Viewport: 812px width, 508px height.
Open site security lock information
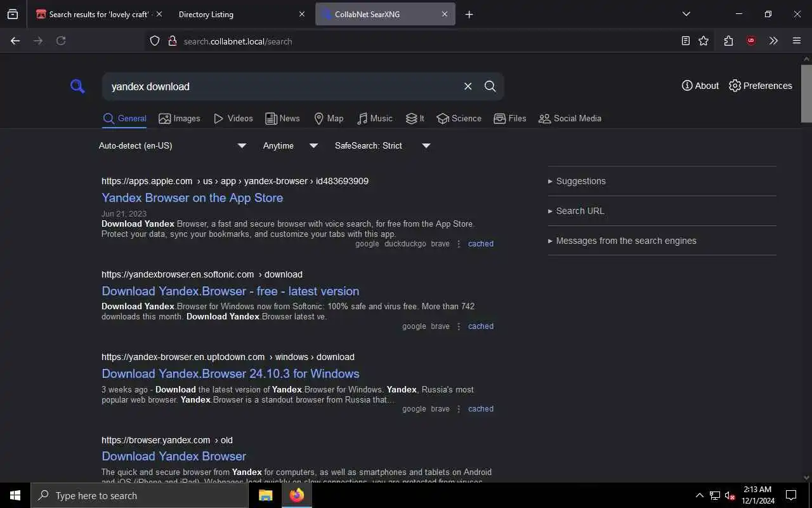click(x=172, y=41)
